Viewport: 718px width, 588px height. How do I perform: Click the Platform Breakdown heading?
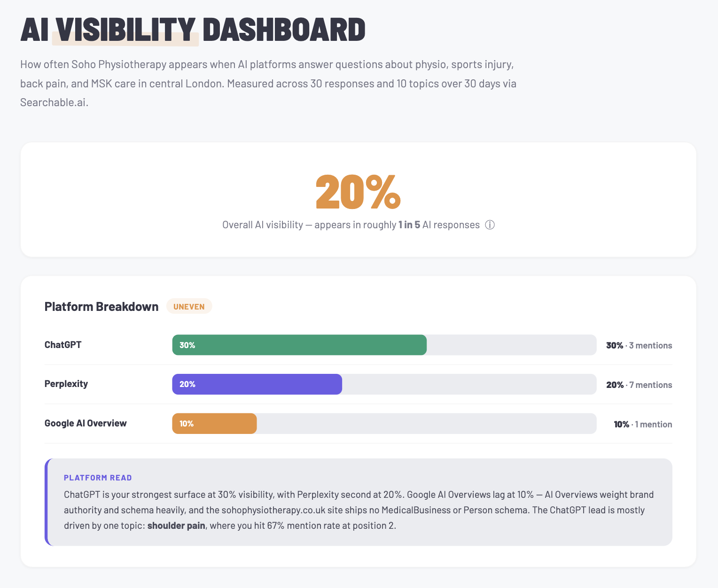tap(101, 306)
